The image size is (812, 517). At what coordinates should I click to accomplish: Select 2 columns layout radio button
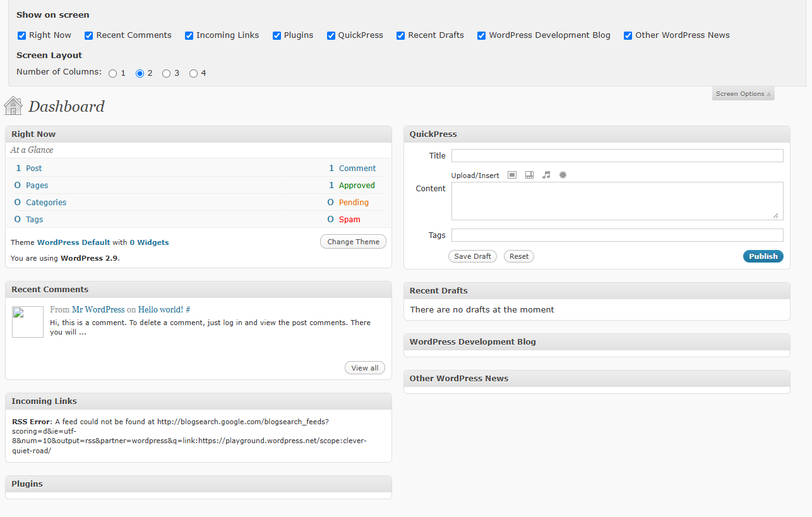pos(140,73)
